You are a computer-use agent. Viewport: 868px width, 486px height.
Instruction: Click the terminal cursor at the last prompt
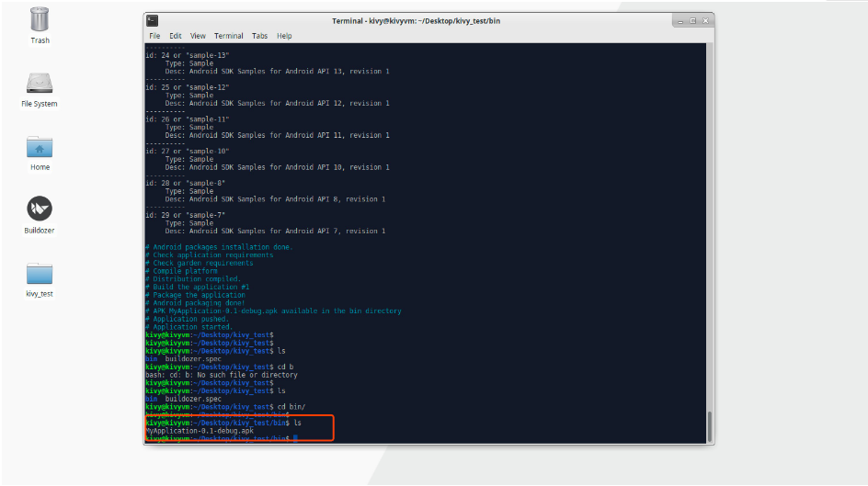[x=295, y=438]
